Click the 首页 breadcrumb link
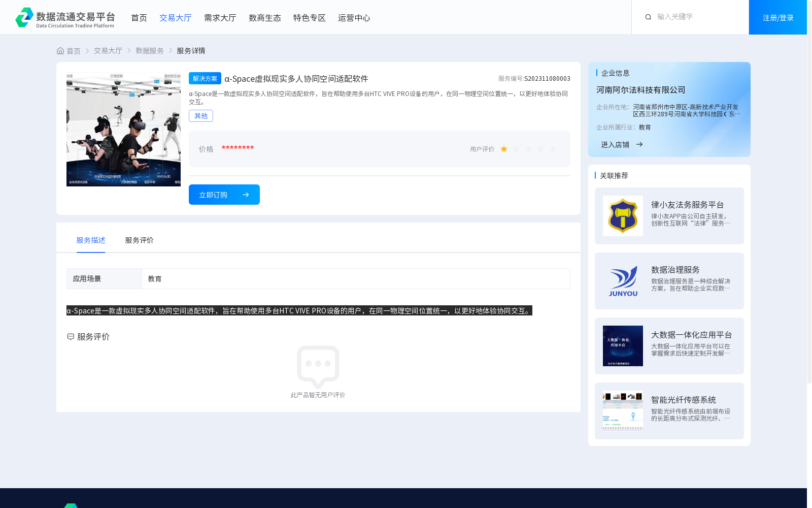The height and width of the screenshot is (508, 812). pyautogui.click(x=74, y=51)
